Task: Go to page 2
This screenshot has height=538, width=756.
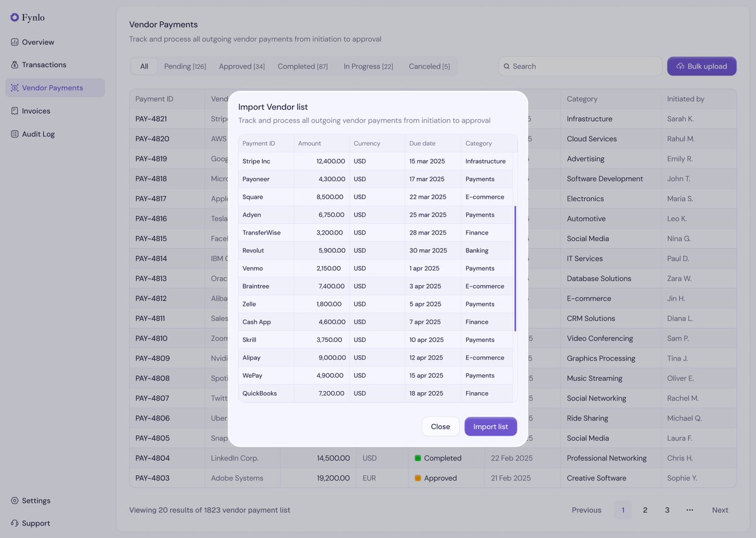Action: pyautogui.click(x=645, y=510)
